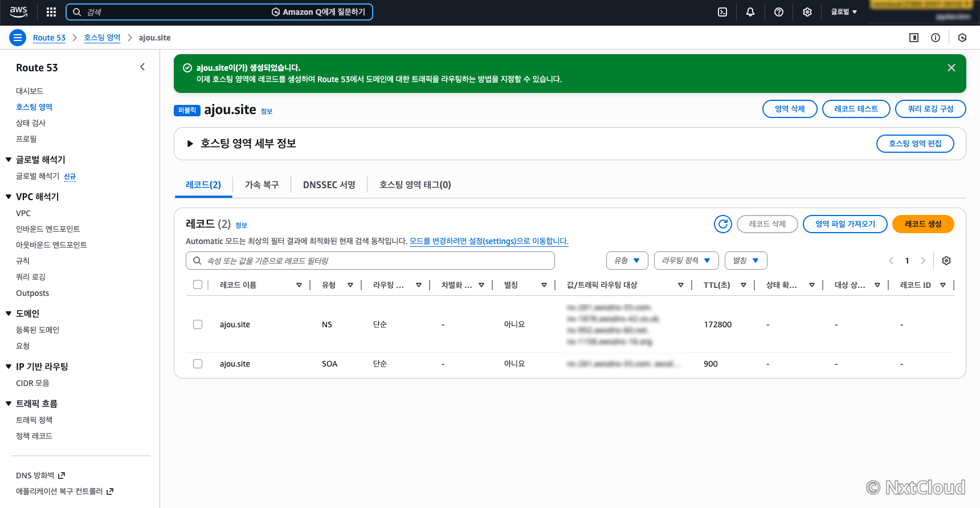The image size is (980, 508).
Task: Open DNS Firewall external link
Action: 40,476
